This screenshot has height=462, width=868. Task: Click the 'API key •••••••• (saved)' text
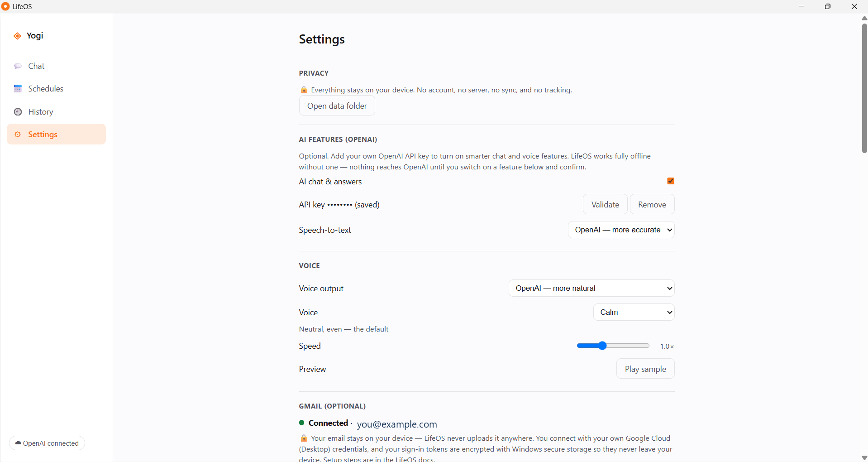[x=339, y=205]
